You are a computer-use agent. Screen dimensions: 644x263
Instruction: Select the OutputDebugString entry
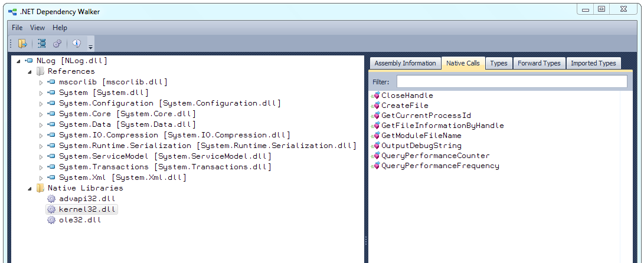click(421, 146)
